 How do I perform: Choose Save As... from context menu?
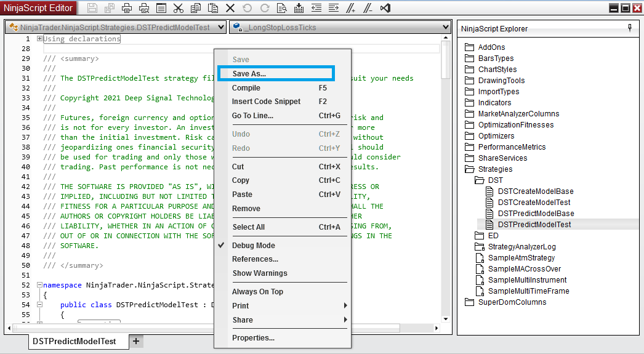[x=249, y=74]
